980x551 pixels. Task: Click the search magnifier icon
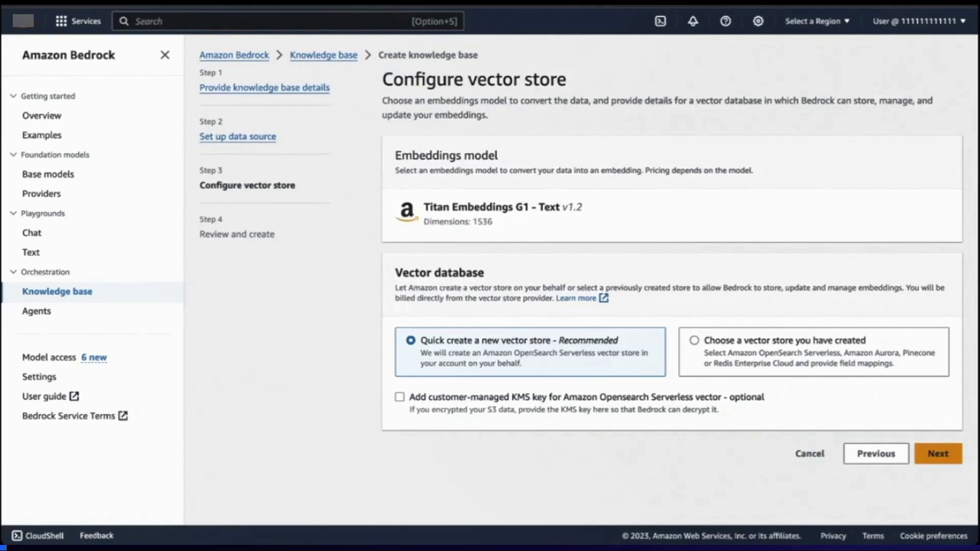(x=124, y=21)
